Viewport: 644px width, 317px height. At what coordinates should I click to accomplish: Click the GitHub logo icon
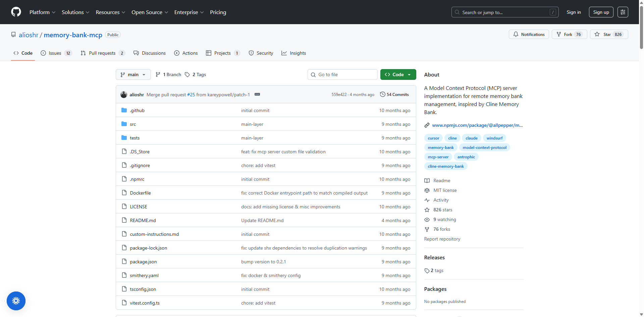click(16, 12)
